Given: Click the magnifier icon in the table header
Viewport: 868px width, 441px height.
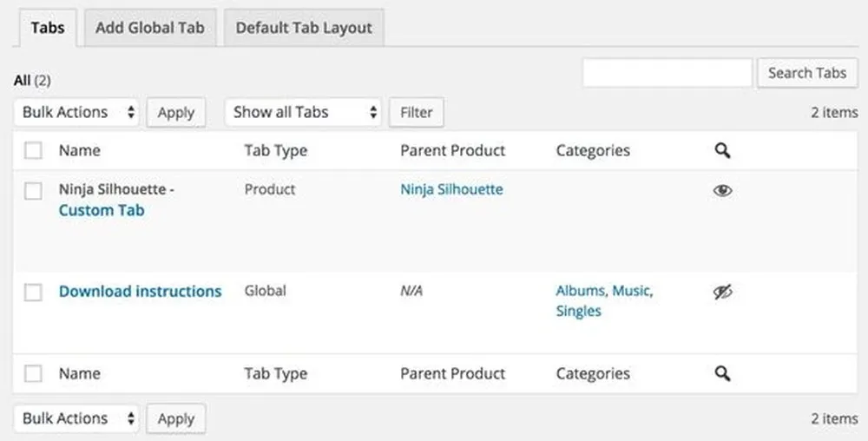Looking at the screenshot, I should point(722,151).
